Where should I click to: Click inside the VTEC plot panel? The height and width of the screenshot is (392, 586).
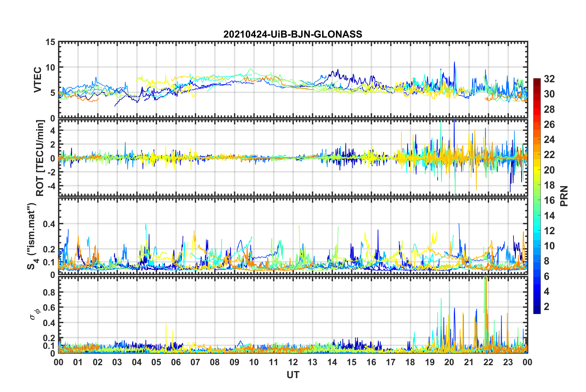[293, 80]
